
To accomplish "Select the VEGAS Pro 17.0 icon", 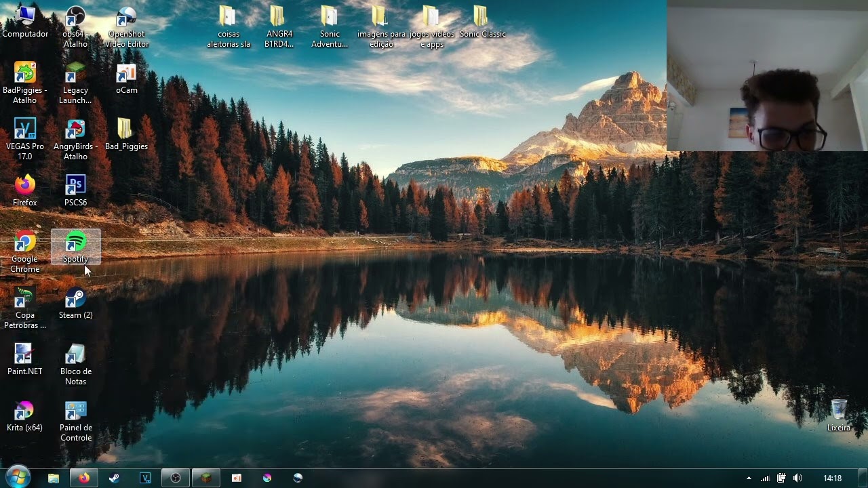I will (25, 140).
